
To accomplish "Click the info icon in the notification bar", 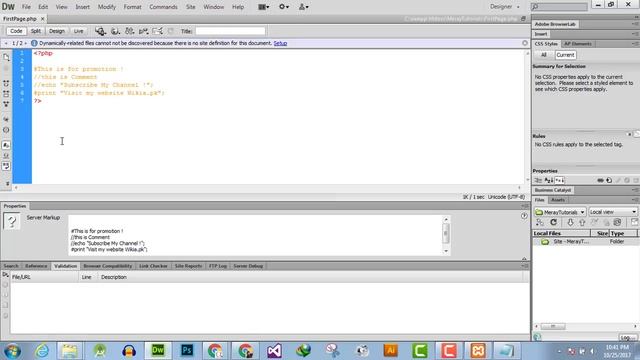I will coord(34,43).
